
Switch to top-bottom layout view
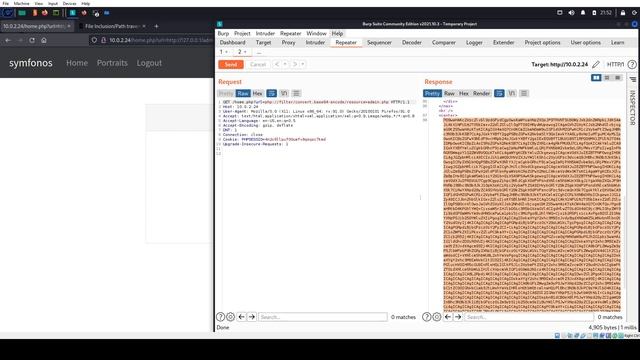[607, 78]
